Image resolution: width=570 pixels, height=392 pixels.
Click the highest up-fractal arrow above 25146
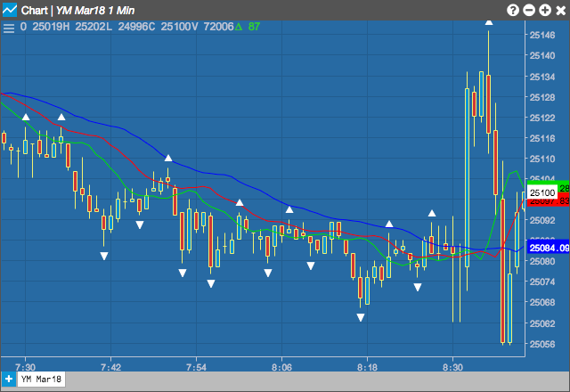(x=489, y=23)
